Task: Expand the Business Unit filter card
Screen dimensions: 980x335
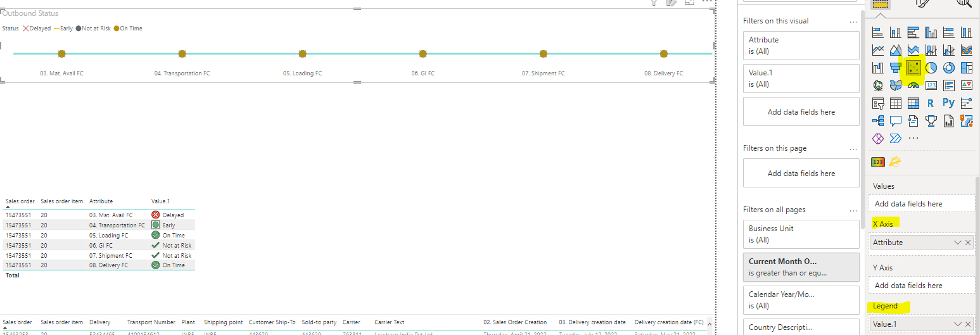Action: point(801,234)
